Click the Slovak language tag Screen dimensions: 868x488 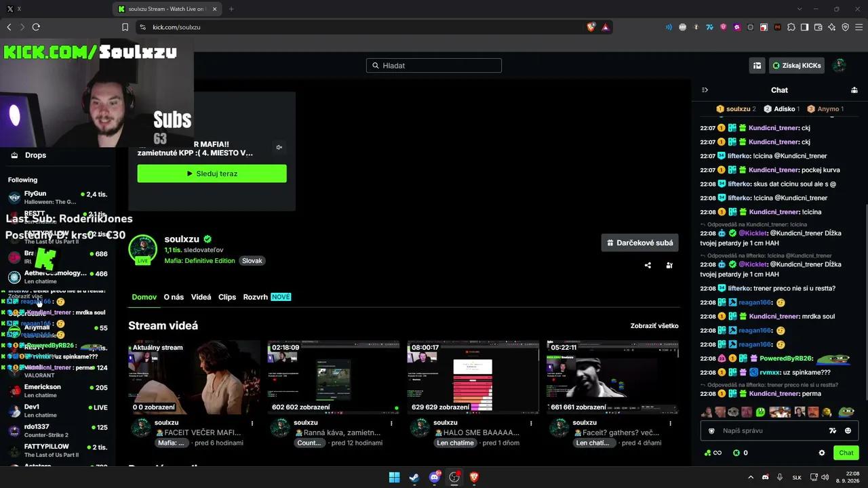pos(252,261)
